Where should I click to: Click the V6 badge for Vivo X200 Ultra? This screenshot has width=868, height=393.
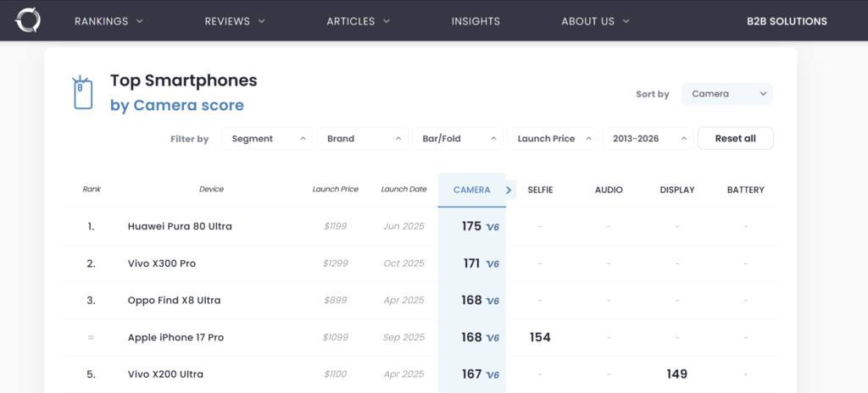(x=492, y=374)
